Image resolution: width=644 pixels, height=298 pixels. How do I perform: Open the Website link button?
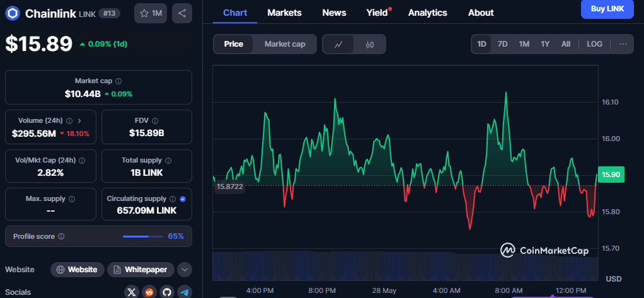click(x=78, y=270)
